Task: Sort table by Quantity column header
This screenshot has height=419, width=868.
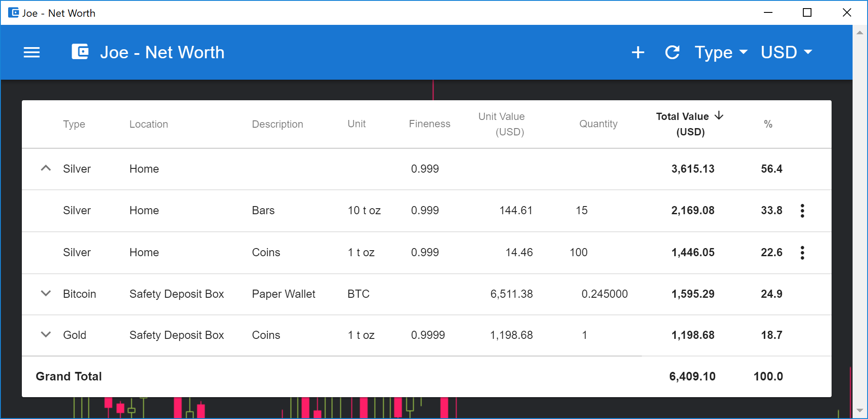Action: coord(599,124)
